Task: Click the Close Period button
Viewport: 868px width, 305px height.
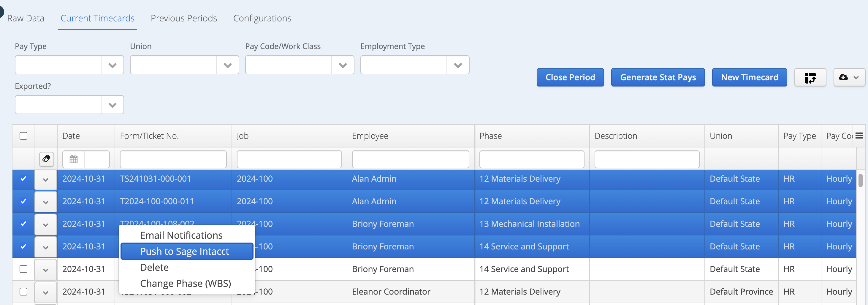Action: pos(570,77)
